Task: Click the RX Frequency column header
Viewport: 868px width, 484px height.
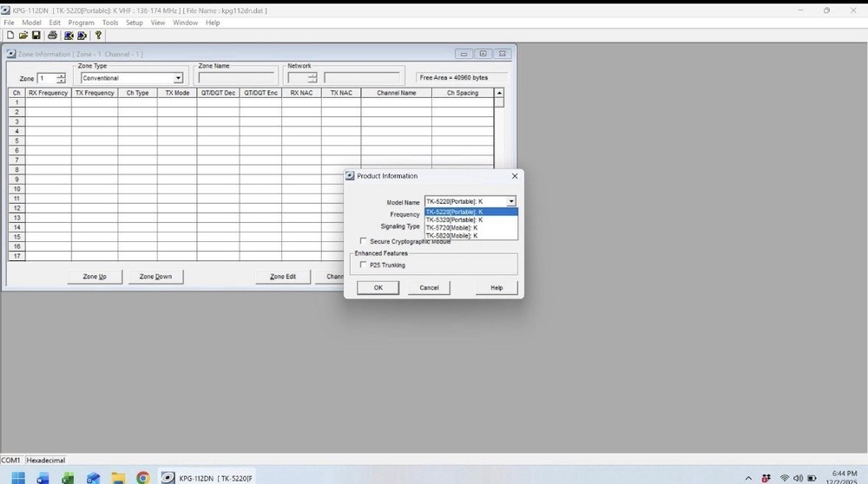Action: pyautogui.click(x=48, y=93)
